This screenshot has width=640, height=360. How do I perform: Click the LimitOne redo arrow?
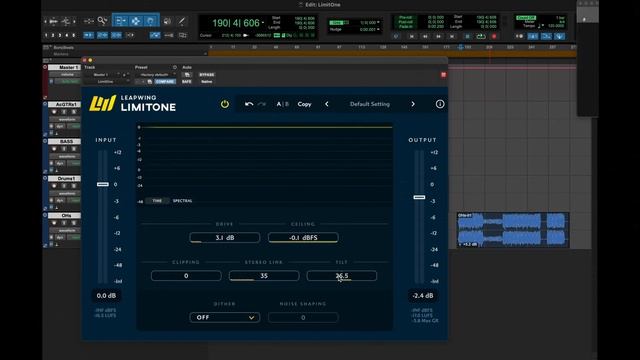(x=262, y=104)
